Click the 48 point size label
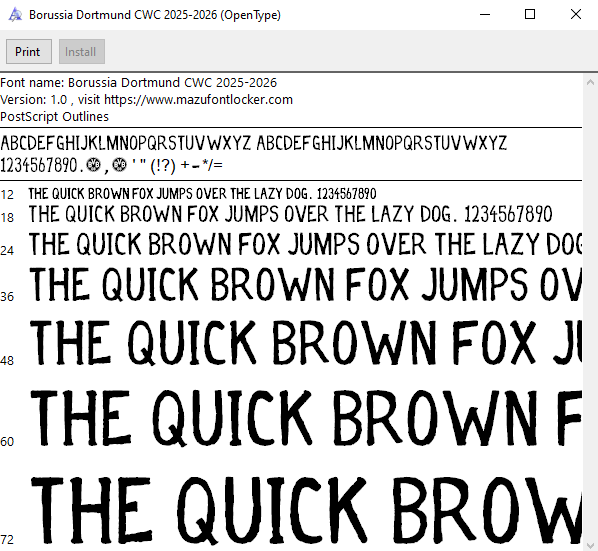This screenshot has width=598, height=551. (7, 360)
